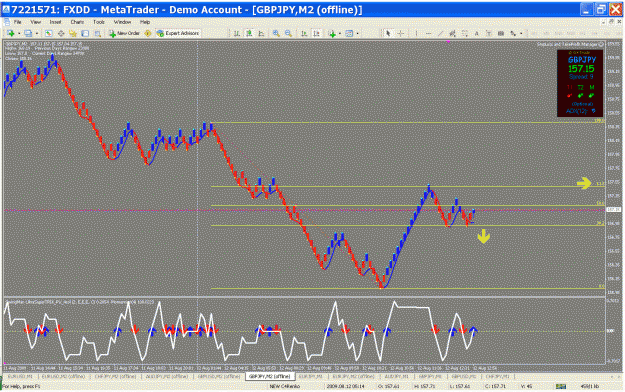
Task: Click the New Order button
Action: (x=124, y=33)
